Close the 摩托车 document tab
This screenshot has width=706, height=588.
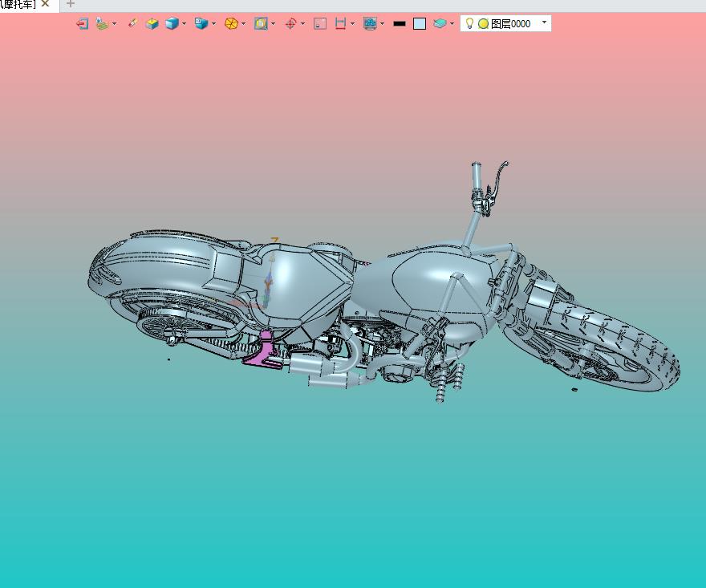click(x=45, y=3)
